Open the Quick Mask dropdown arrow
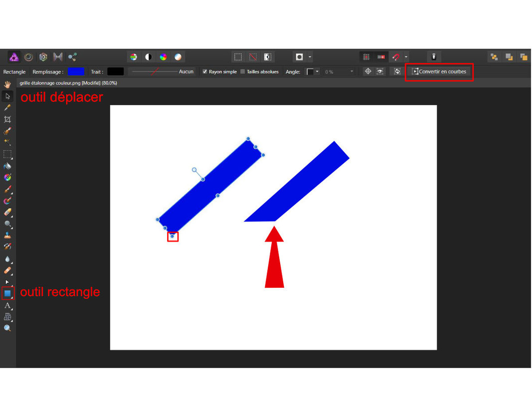The height and width of the screenshot is (399, 532). (310, 57)
